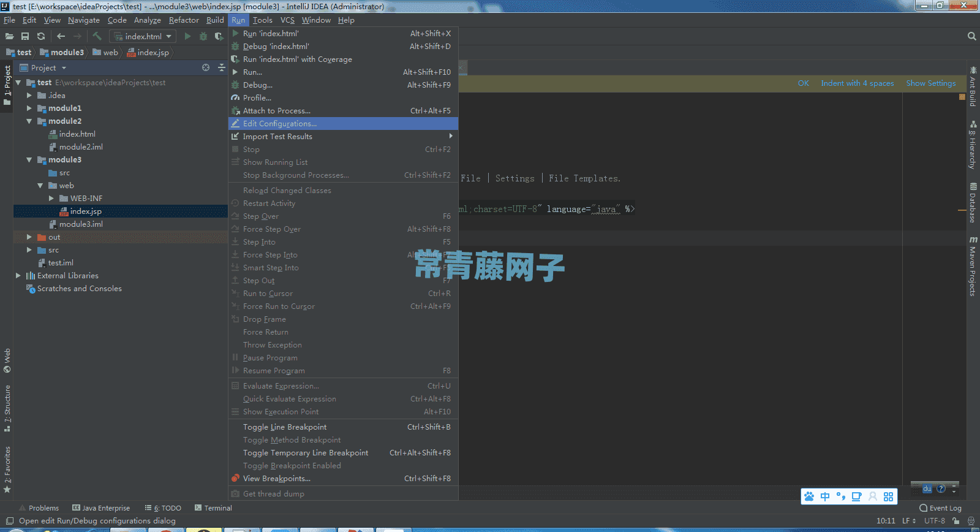Select test.iml file in tree
Screen dimensions: 980x532
coord(61,262)
